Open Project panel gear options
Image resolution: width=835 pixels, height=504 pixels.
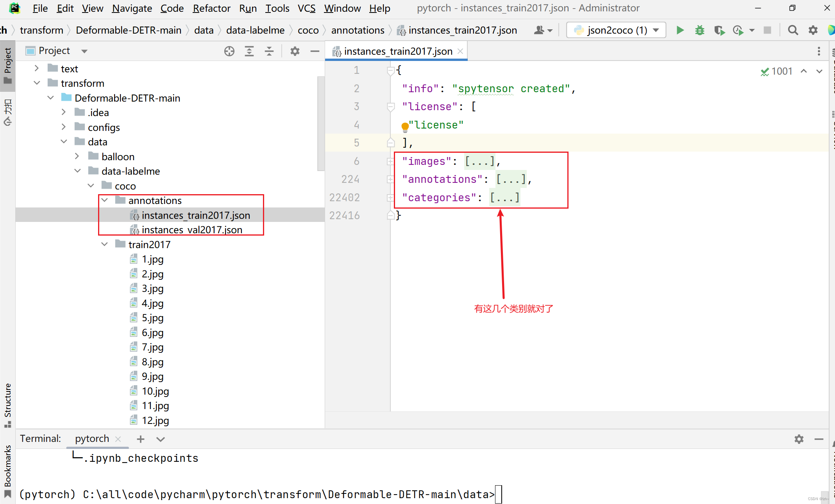(x=295, y=51)
